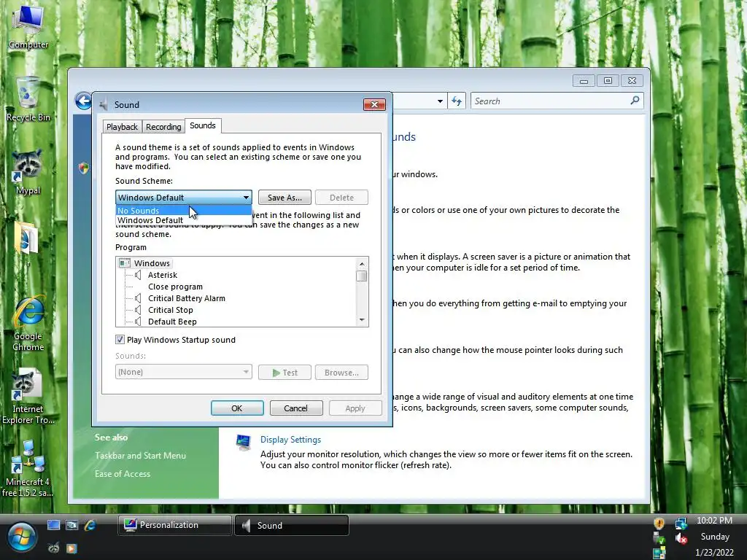Viewport: 747px width, 560px height.
Task: Launch media player from quick launch
Action: [x=71, y=548]
